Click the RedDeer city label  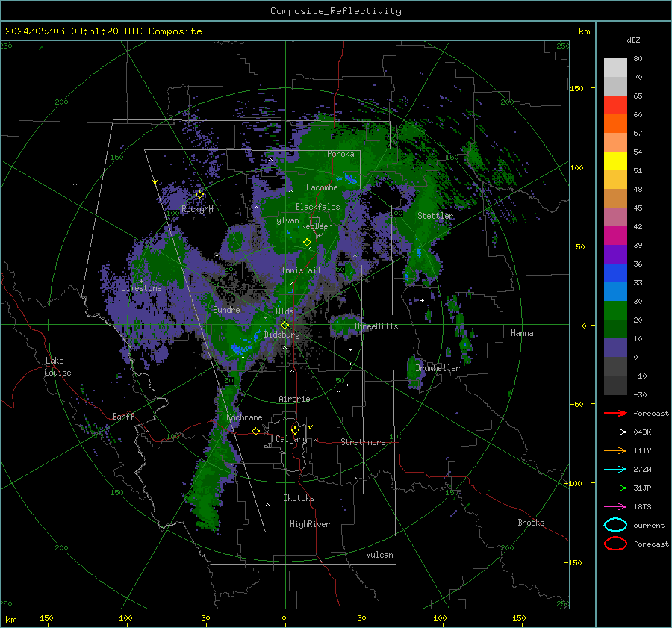tap(317, 226)
